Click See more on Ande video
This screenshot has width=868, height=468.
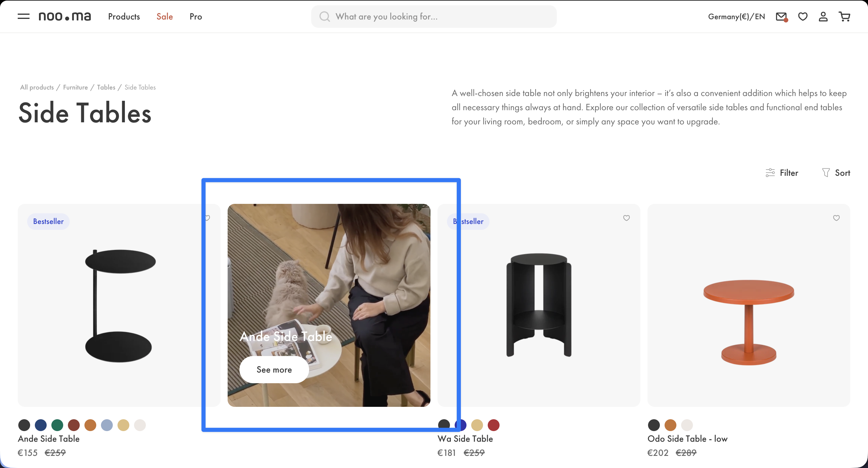[x=274, y=370]
